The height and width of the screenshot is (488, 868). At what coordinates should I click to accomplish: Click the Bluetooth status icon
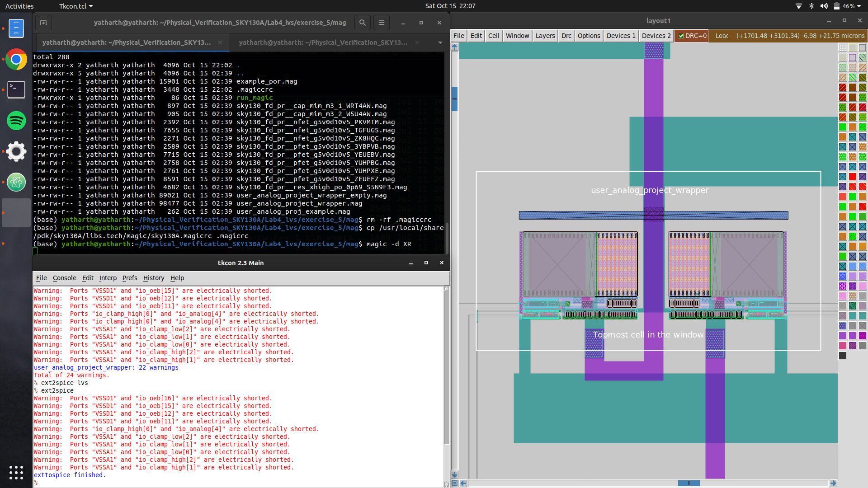click(811, 6)
